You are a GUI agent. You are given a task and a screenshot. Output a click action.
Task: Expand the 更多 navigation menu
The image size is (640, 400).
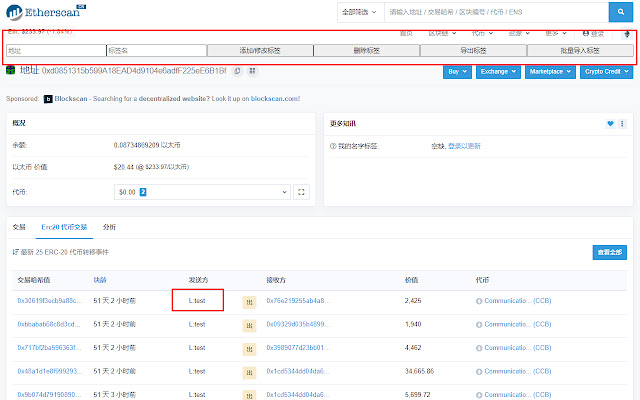[556, 33]
